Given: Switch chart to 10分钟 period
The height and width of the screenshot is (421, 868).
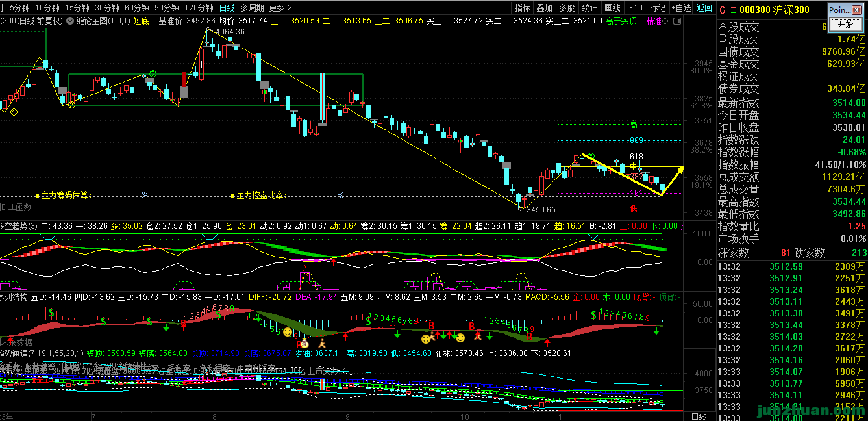Looking at the screenshot, I should (47, 8).
